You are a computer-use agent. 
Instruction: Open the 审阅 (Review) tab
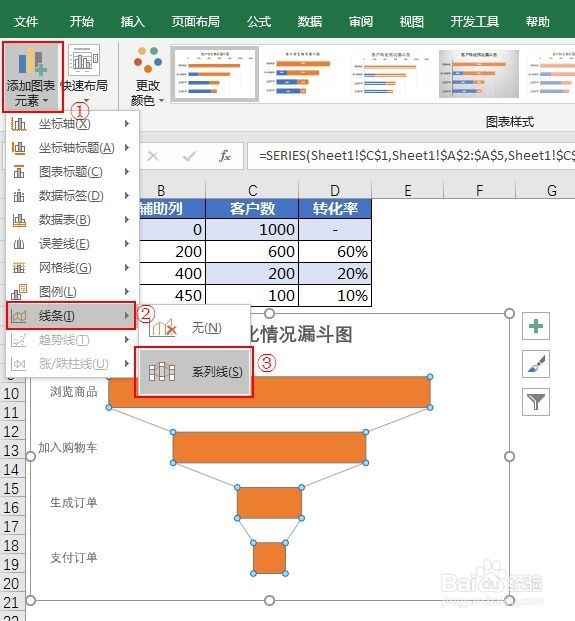361,21
